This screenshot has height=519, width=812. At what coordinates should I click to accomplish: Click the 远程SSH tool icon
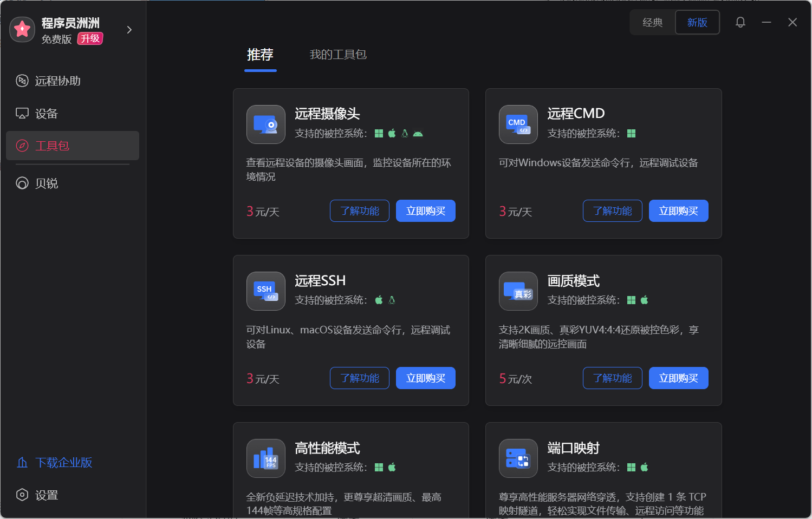tap(266, 291)
